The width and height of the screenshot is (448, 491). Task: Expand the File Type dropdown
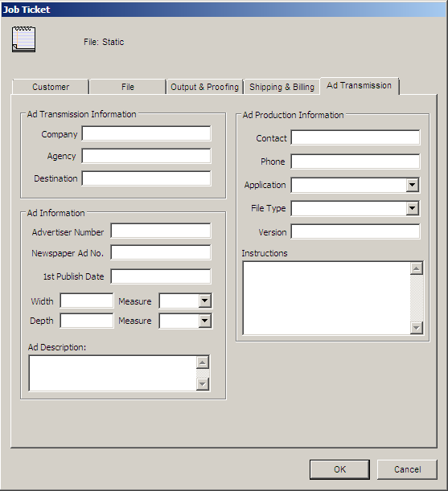coord(413,208)
